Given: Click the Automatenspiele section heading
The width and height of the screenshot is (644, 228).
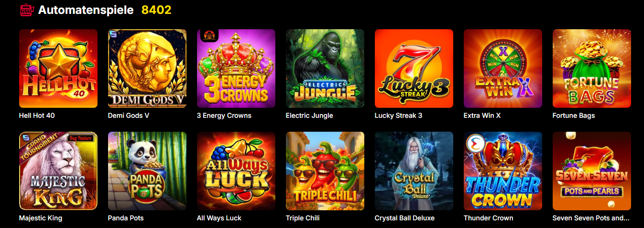Looking at the screenshot, I should point(86,10).
